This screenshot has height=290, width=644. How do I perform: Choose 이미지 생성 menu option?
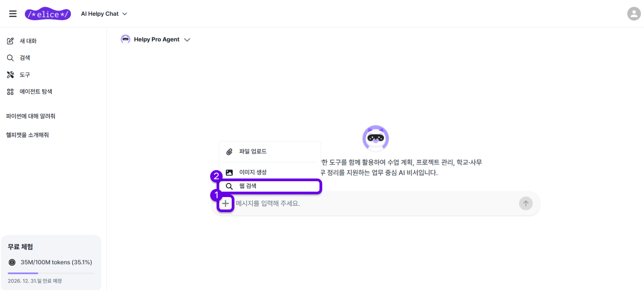click(253, 172)
